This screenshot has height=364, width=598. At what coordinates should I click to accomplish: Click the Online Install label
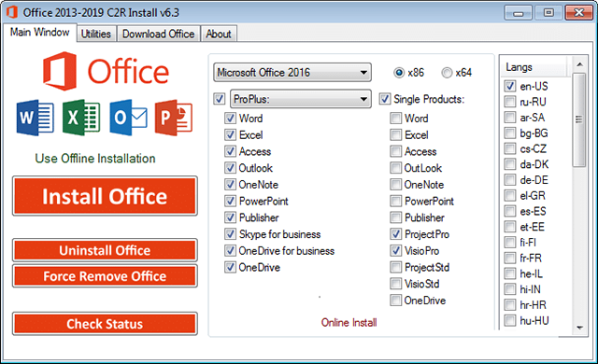point(349,323)
